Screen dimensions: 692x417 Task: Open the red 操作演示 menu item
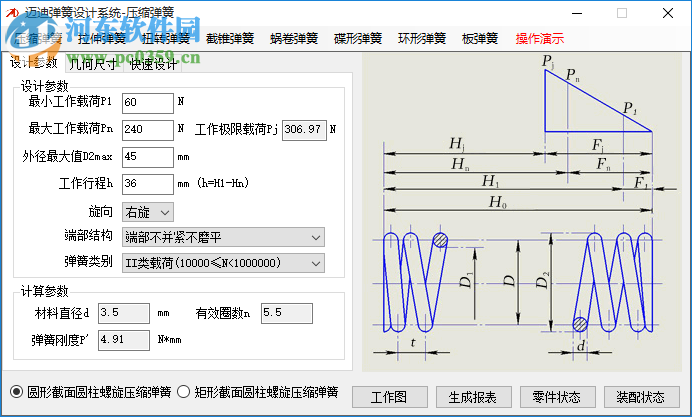(x=540, y=38)
